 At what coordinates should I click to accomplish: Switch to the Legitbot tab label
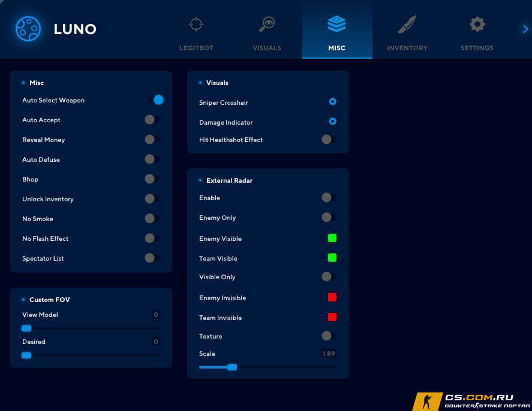click(x=196, y=48)
